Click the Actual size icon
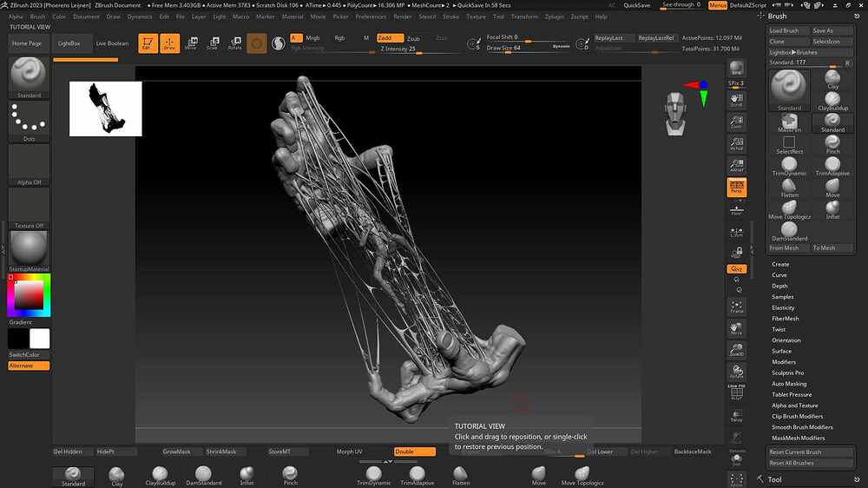Image resolution: width=868 pixels, height=488 pixels. [x=736, y=144]
